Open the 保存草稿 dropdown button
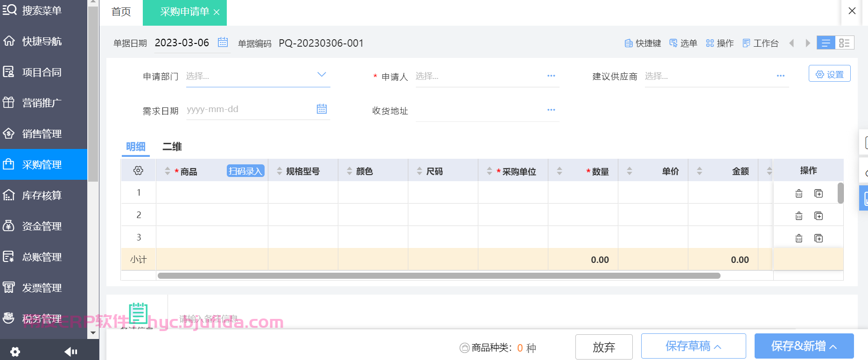868x360 pixels. coord(693,346)
